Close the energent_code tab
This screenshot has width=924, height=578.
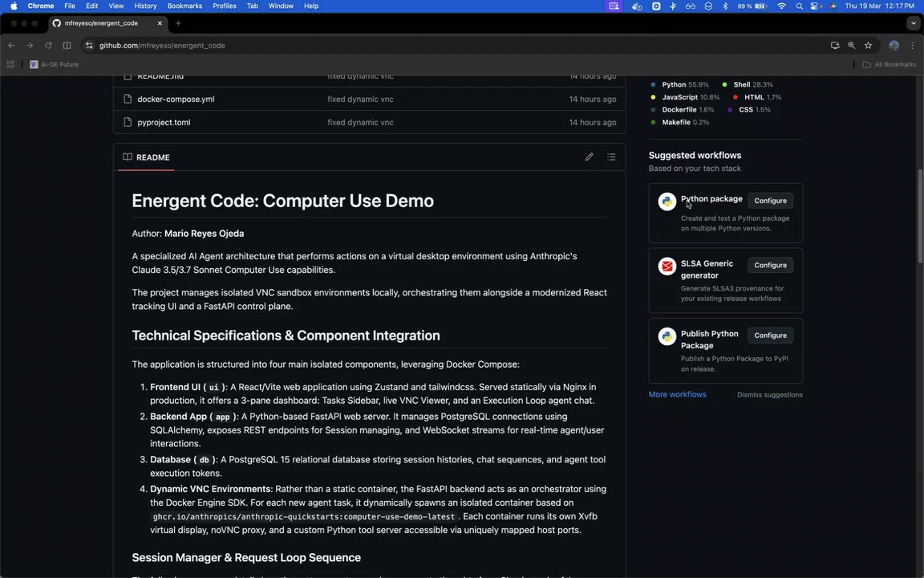[160, 23]
